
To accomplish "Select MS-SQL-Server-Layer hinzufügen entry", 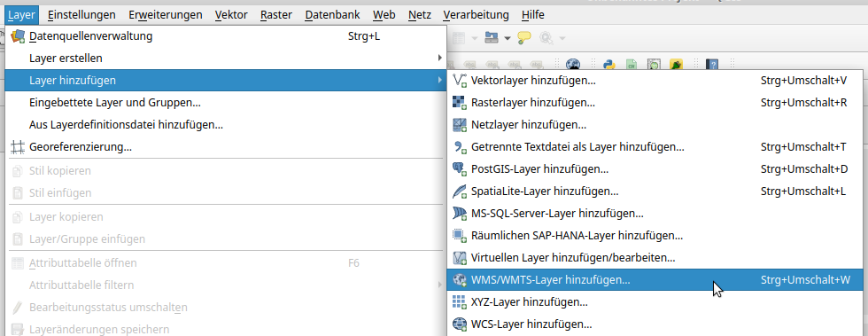I will pyautogui.click(x=655, y=214).
